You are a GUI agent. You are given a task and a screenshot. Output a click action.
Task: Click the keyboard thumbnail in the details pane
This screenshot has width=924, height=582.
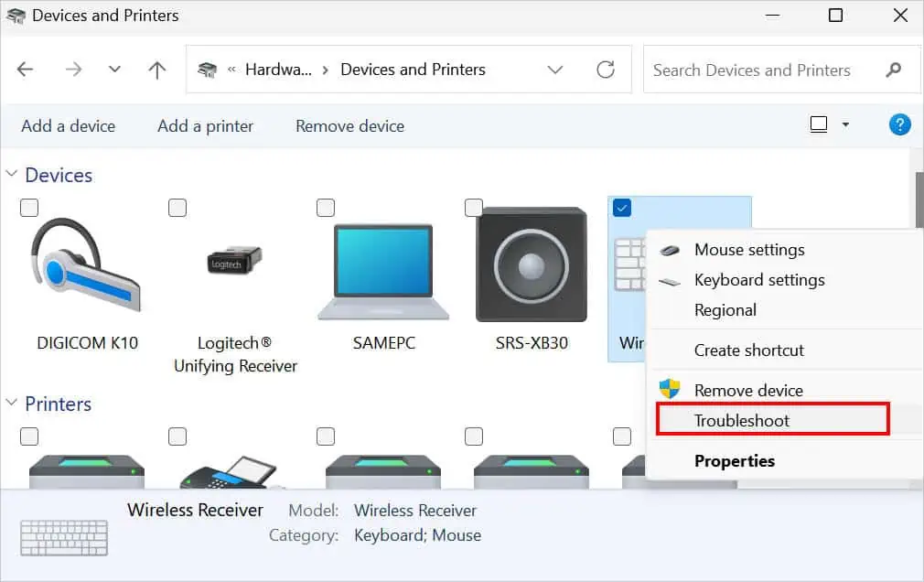tap(62, 537)
